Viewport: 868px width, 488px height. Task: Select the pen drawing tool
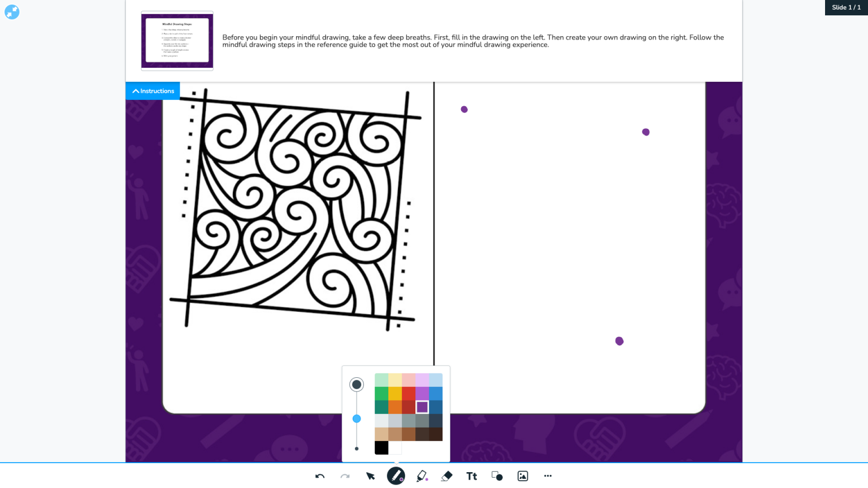point(396,476)
